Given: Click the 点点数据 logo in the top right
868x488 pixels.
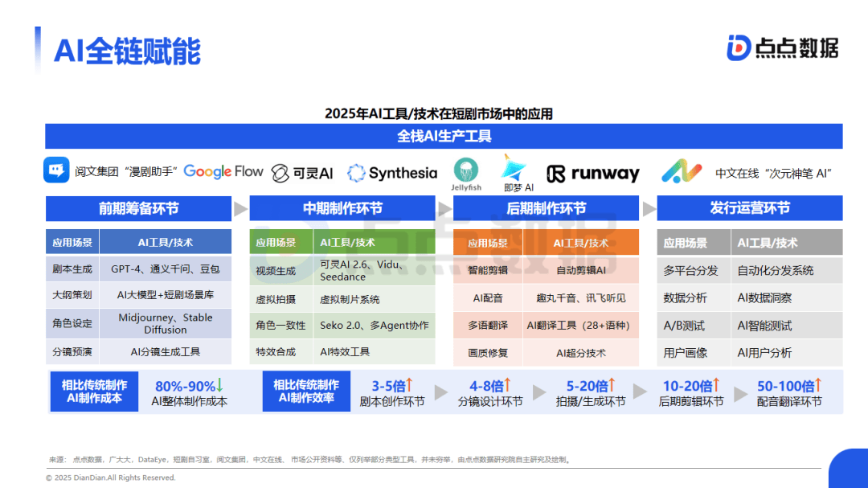Looking at the screenshot, I should tap(782, 47).
